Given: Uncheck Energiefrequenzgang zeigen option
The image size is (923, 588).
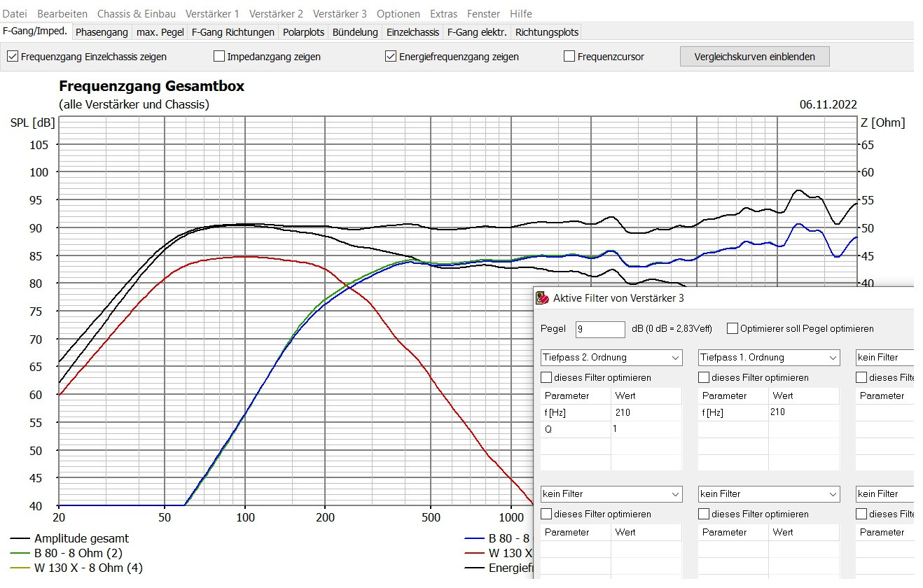Looking at the screenshot, I should click(x=391, y=57).
